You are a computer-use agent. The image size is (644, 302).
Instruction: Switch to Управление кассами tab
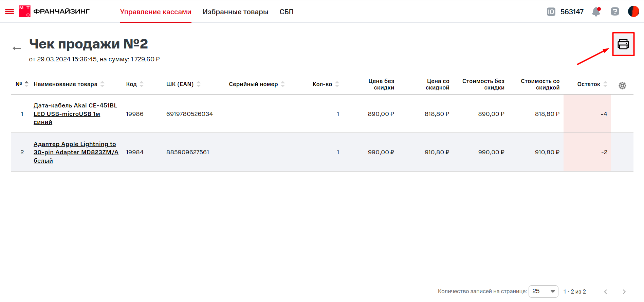[x=155, y=12]
